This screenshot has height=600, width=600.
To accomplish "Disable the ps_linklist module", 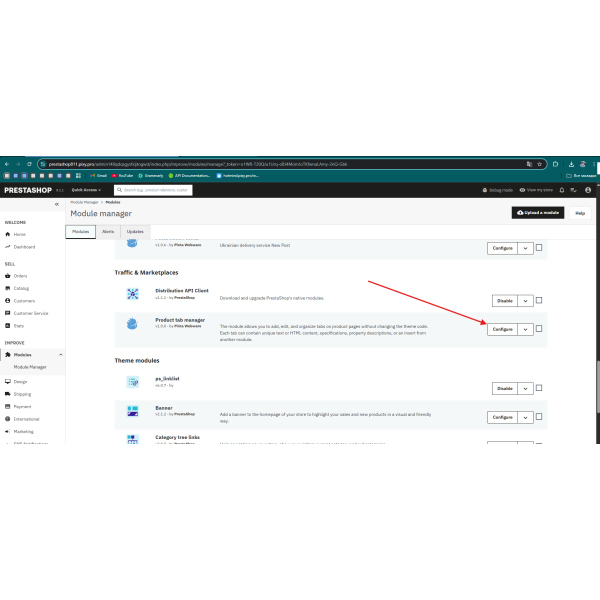I will point(505,389).
